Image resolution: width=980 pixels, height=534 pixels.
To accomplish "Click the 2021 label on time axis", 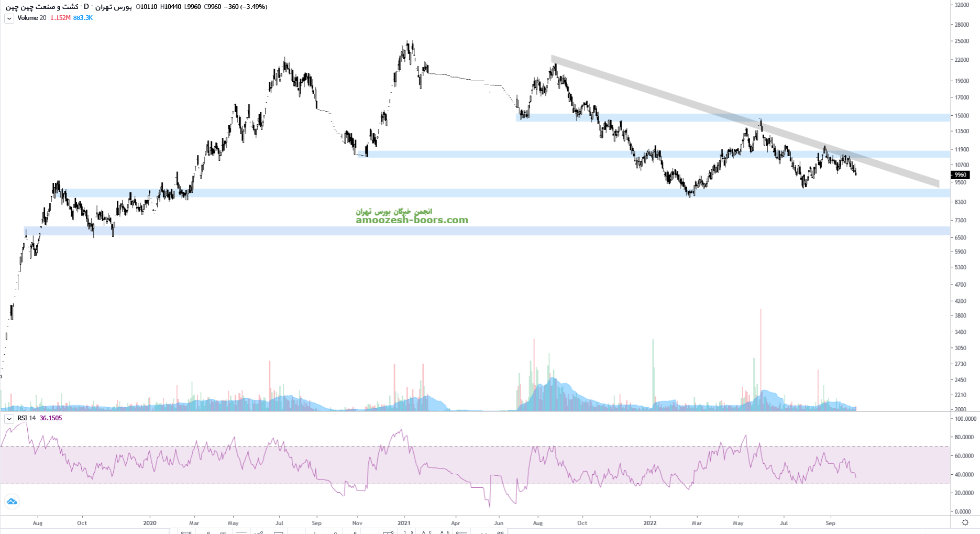I will [x=404, y=523].
